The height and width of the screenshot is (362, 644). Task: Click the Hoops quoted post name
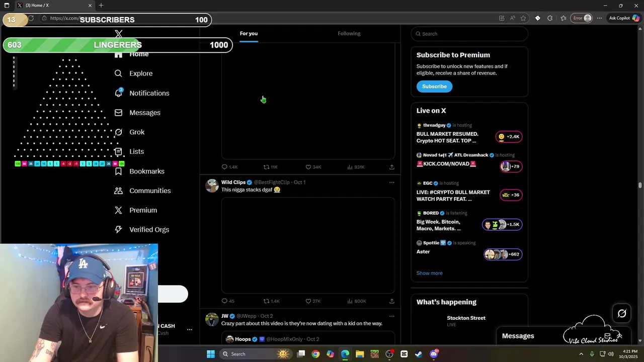(243, 339)
